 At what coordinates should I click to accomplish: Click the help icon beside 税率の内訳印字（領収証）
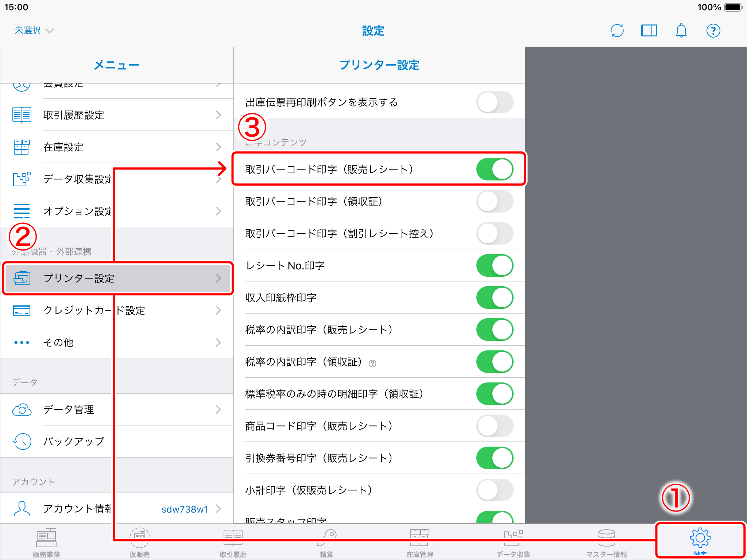[372, 363]
